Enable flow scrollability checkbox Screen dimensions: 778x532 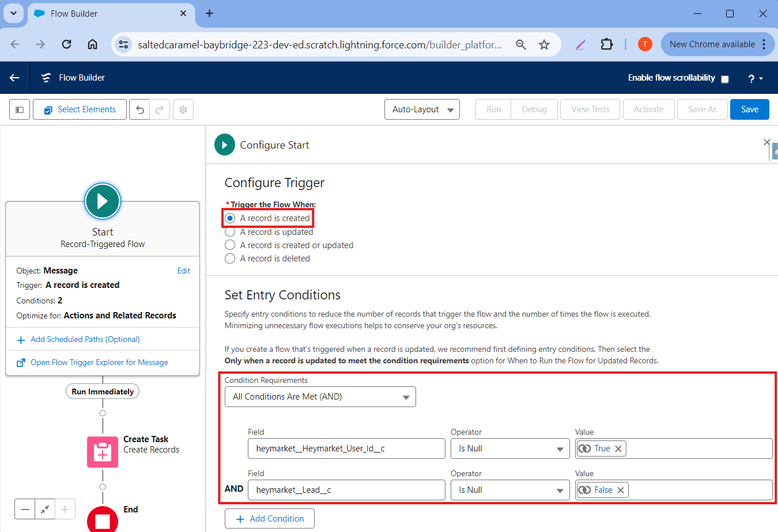coord(725,79)
